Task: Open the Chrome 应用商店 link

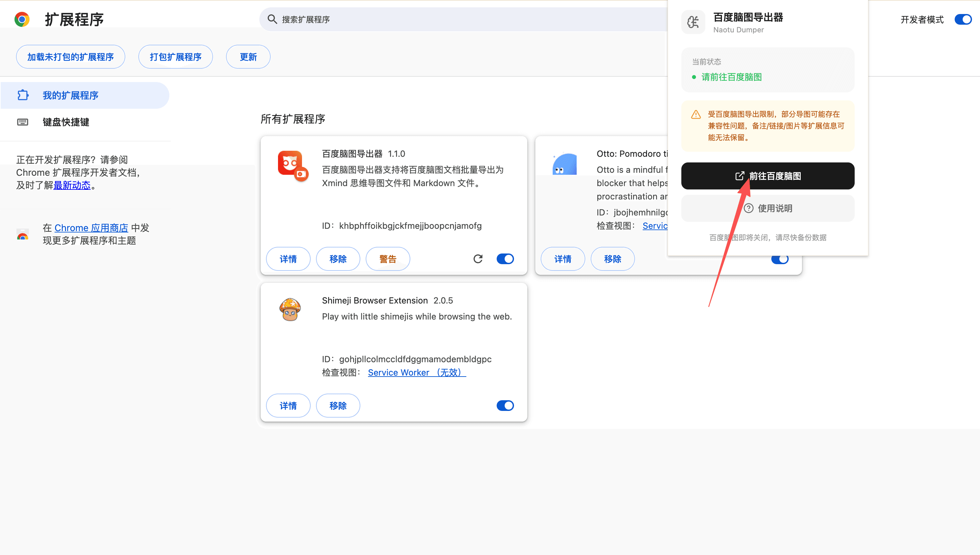Action: coord(91,227)
